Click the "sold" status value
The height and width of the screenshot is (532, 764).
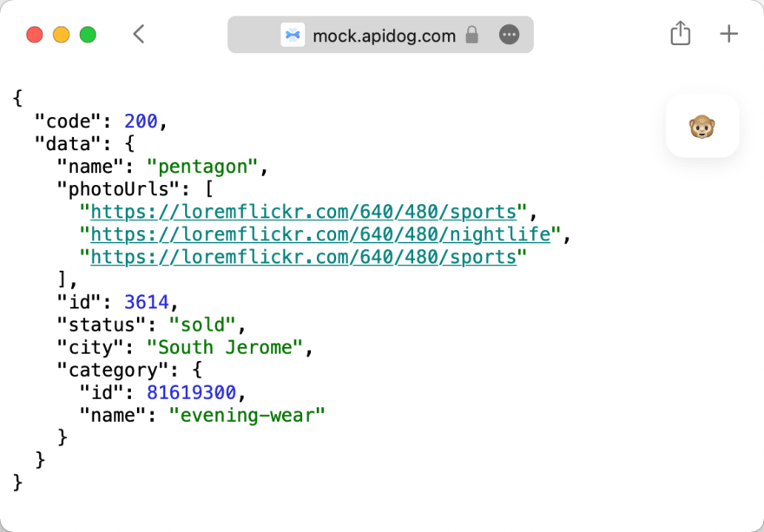pyautogui.click(x=201, y=325)
